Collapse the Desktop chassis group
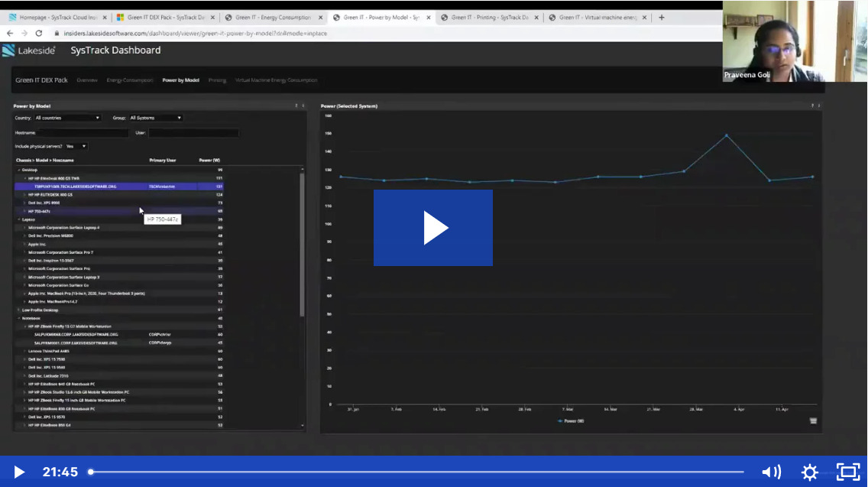This screenshot has width=868, height=487. [18, 170]
